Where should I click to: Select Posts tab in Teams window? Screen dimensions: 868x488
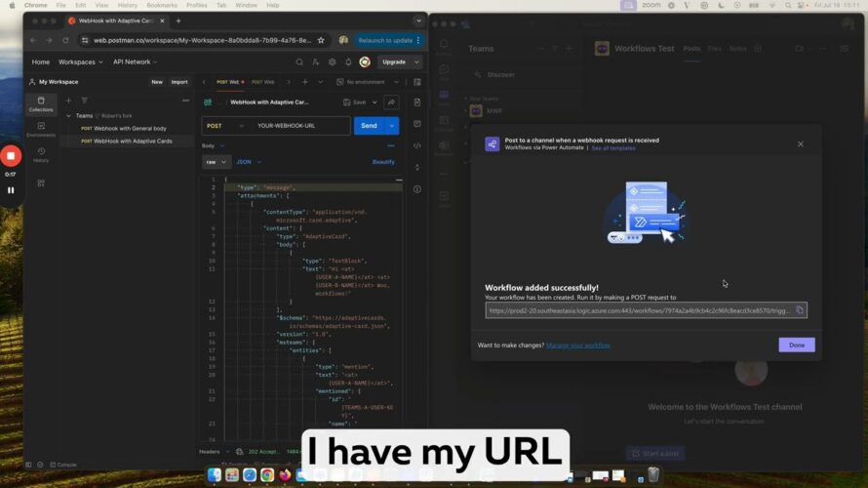point(691,49)
